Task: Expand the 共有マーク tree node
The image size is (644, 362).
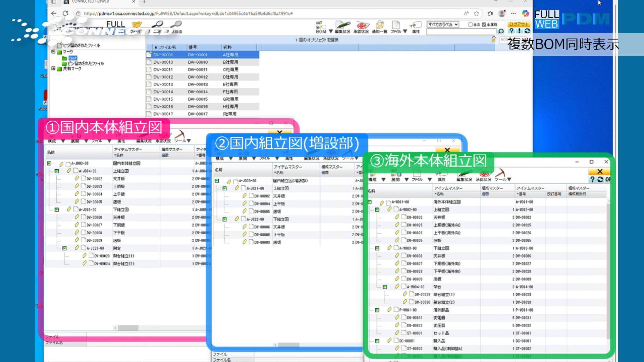Action: pos(53,68)
